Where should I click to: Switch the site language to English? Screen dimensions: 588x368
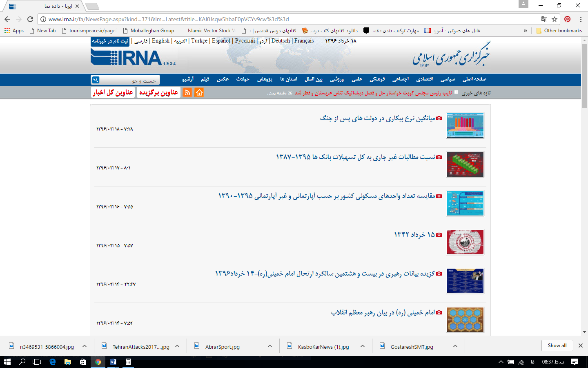(160, 41)
